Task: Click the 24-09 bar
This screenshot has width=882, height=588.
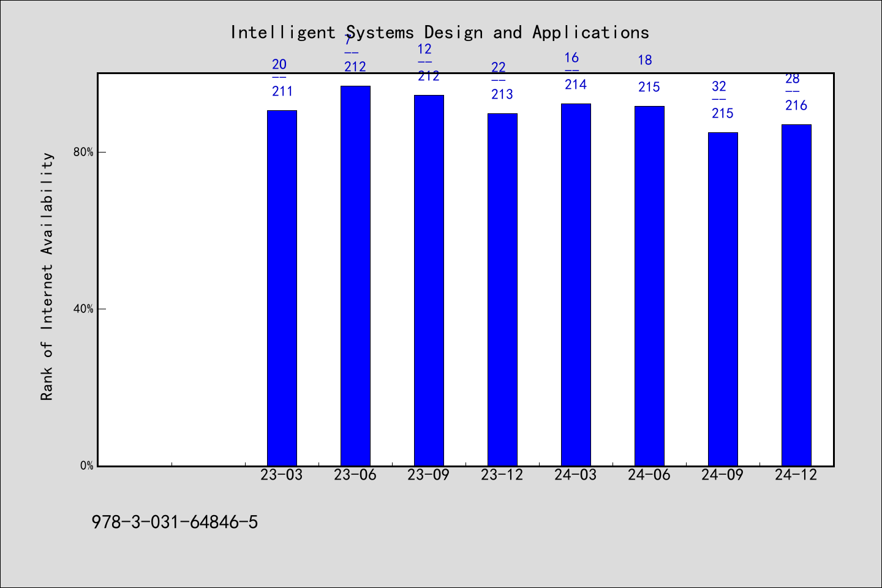Action: point(723,299)
